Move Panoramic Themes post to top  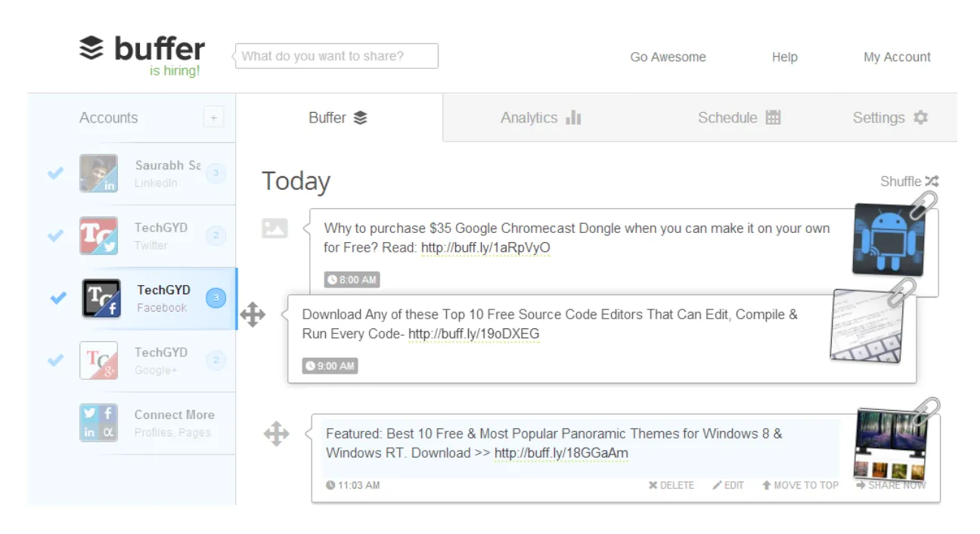coord(799,486)
